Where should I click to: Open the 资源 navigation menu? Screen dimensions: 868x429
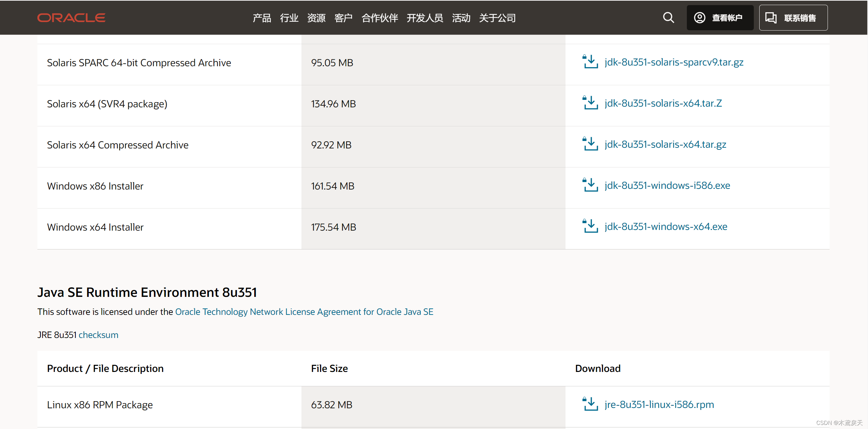316,18
